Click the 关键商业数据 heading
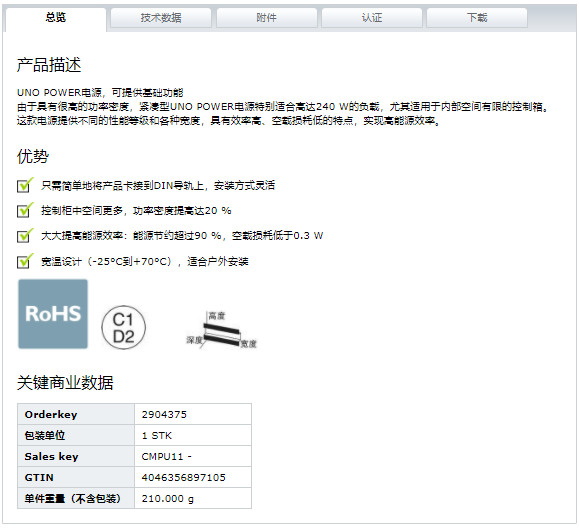579x529 pixels. pyautogui.click(x=65, y=382)
